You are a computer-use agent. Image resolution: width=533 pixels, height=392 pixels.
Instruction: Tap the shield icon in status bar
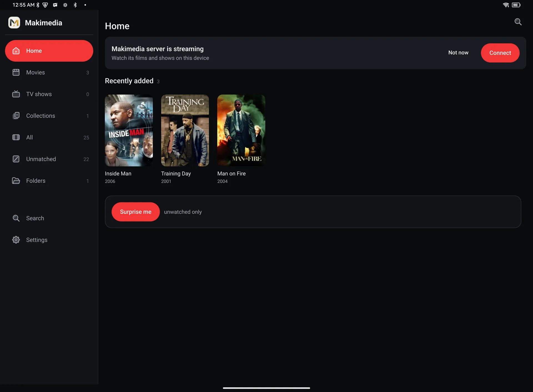click(45, 5)
